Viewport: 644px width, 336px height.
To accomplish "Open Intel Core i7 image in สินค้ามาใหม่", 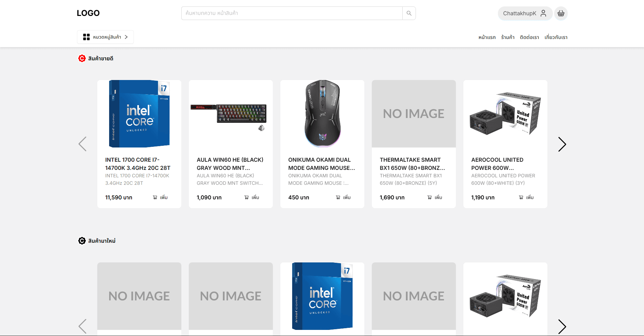I will point(322,296).
